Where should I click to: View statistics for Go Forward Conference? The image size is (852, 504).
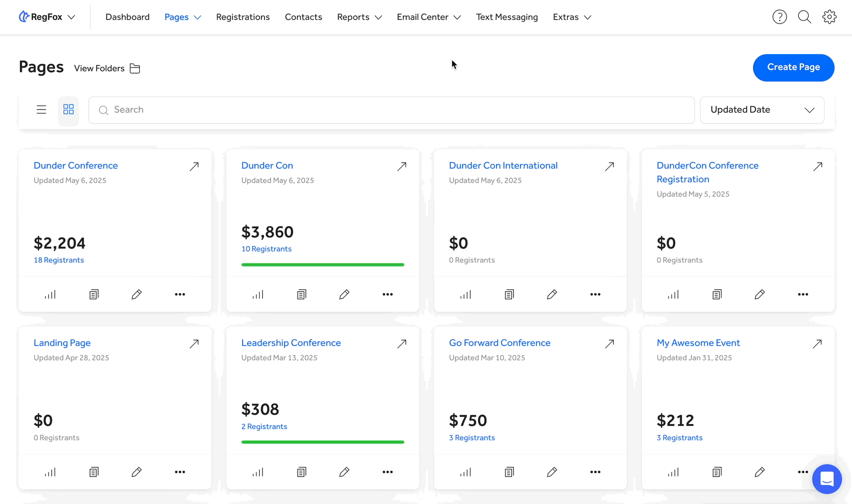[x=465, y=472]
